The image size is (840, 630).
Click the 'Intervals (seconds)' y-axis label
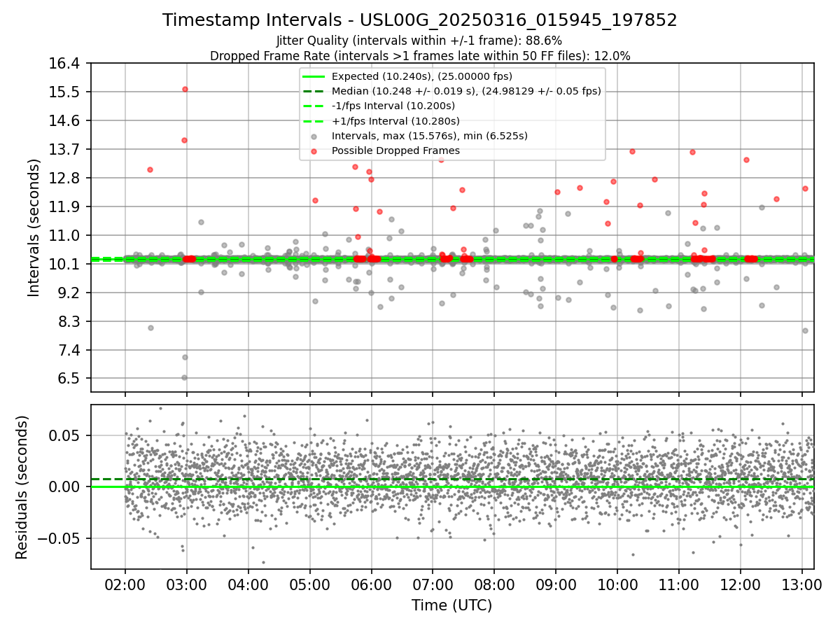pyautogui.click(x=34, y=227)
